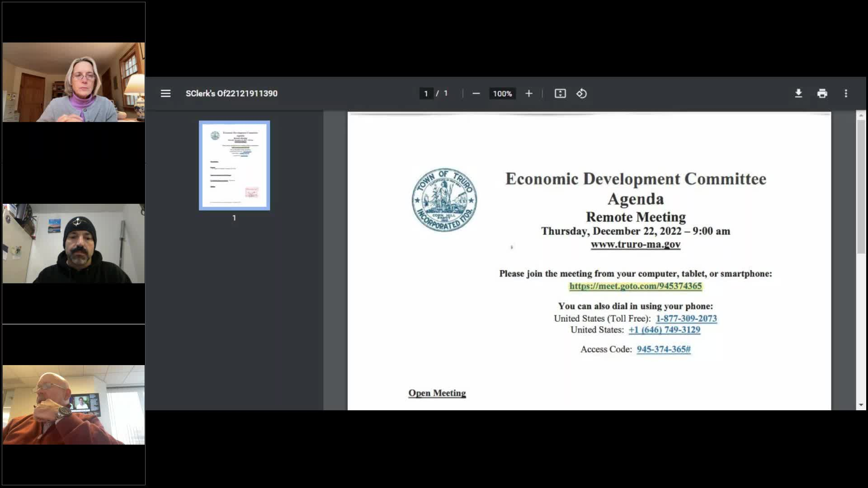Zoom out using the minus icon
The image size is (868, 488).
(x=476, y=94)
